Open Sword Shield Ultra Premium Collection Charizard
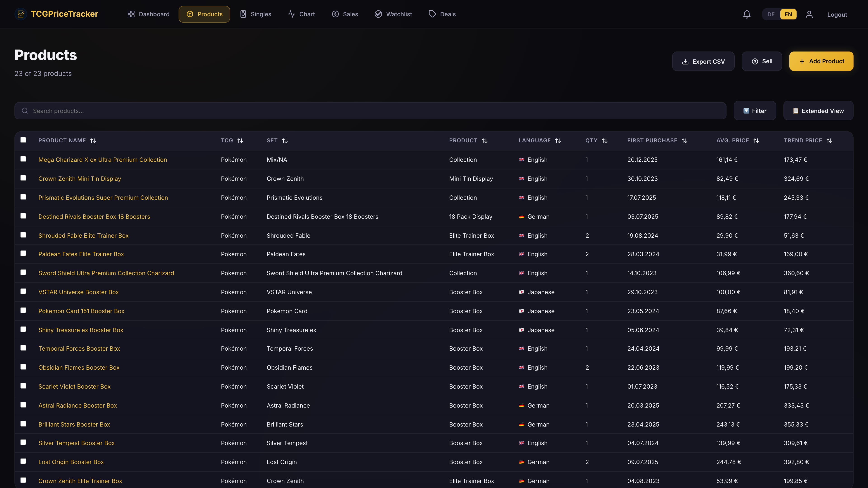 click(x=106, y=273)
